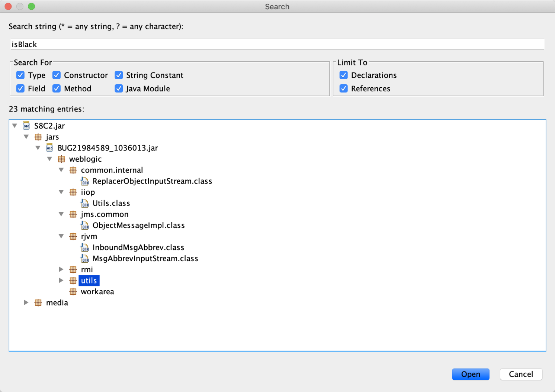This screenshot has width=555, height=392.
Task: Collapse the S8C2.jar tree node
Action: (15, 126)
